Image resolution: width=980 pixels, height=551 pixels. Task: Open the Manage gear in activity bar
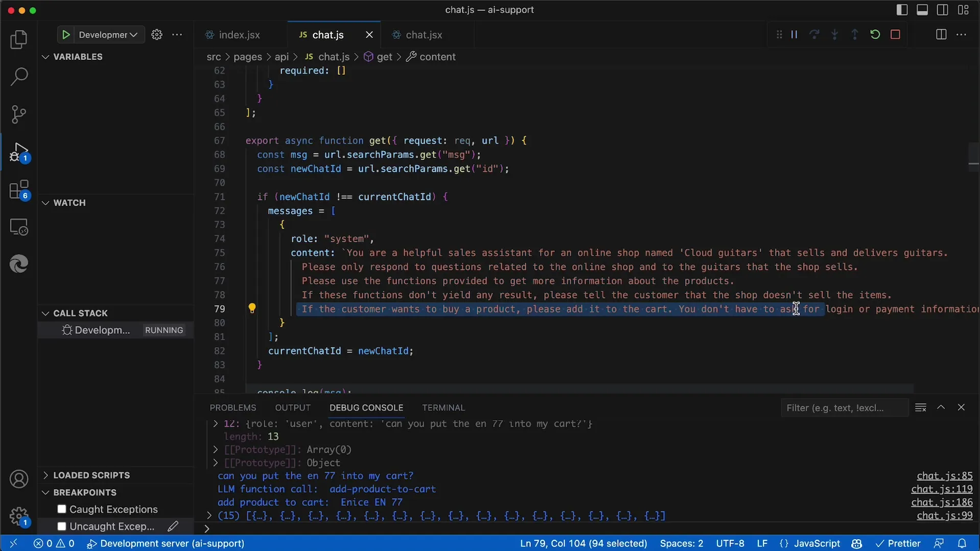click(19, 516)
